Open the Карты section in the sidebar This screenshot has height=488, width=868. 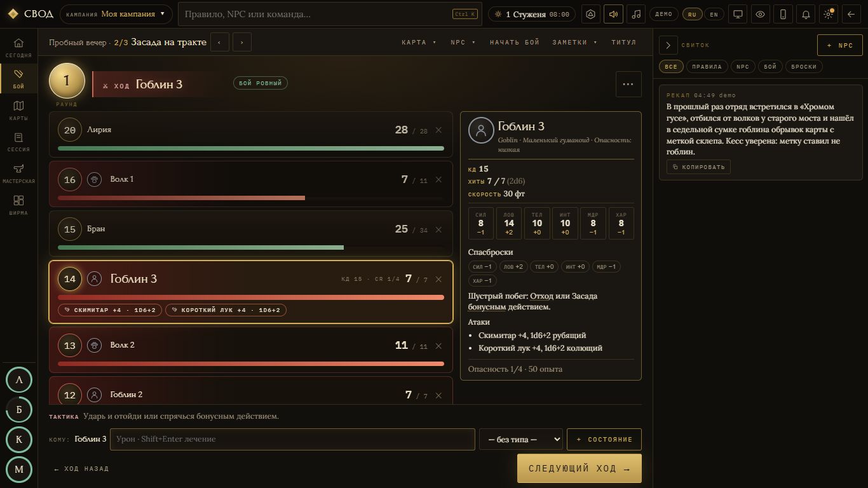pyautogui.click(x=18, y=110)
